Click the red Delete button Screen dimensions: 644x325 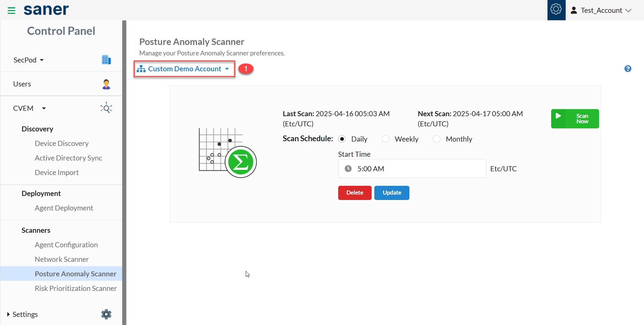point(354,193)
